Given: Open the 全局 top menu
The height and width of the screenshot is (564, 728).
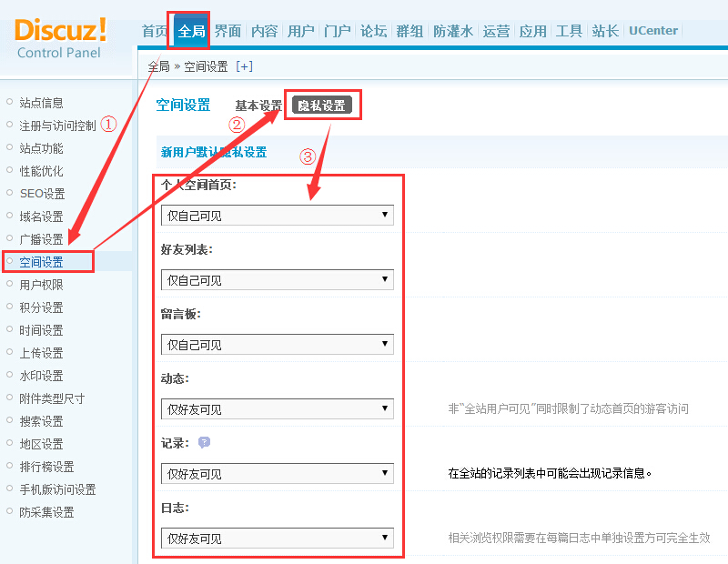Looking at the screenshot, I should click(x=191, y=31).
